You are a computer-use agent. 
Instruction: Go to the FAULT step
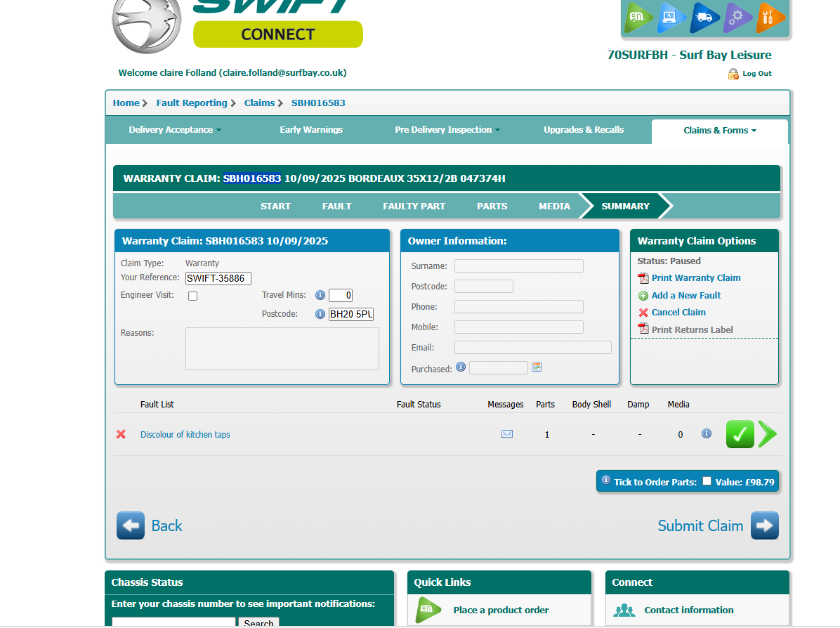(336, 207)
